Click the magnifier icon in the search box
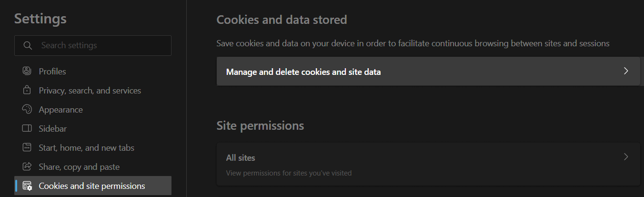This screenshot has width=644, height=197. click(x=28, y=46)
